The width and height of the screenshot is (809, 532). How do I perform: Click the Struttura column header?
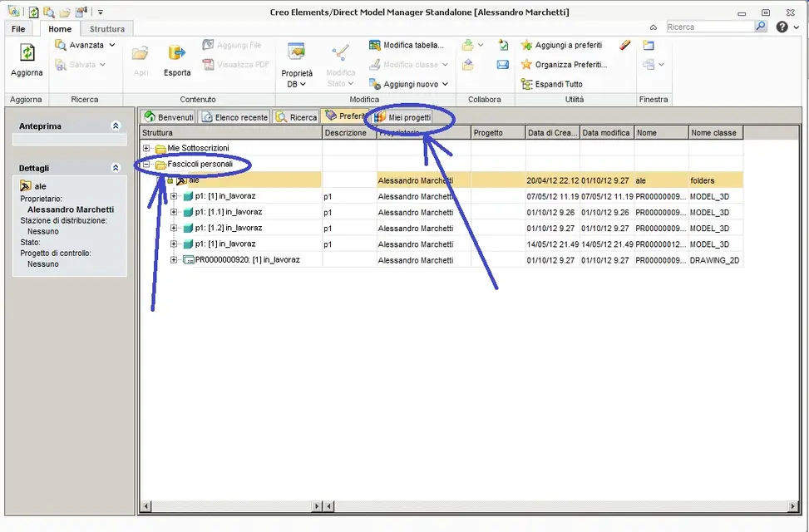230,133
